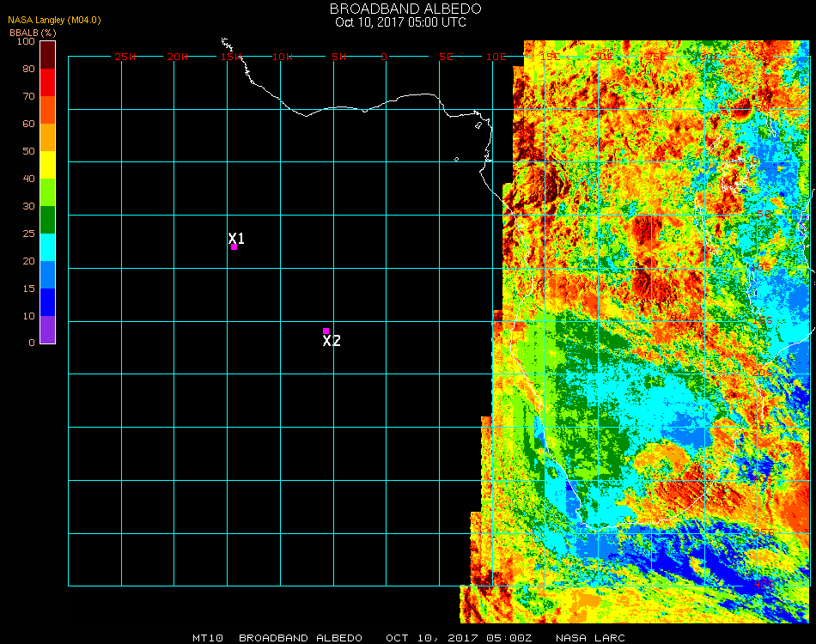816x644 pixels.
Task: Click the MT10 text in bottom caption
Action: pos(208,638)
